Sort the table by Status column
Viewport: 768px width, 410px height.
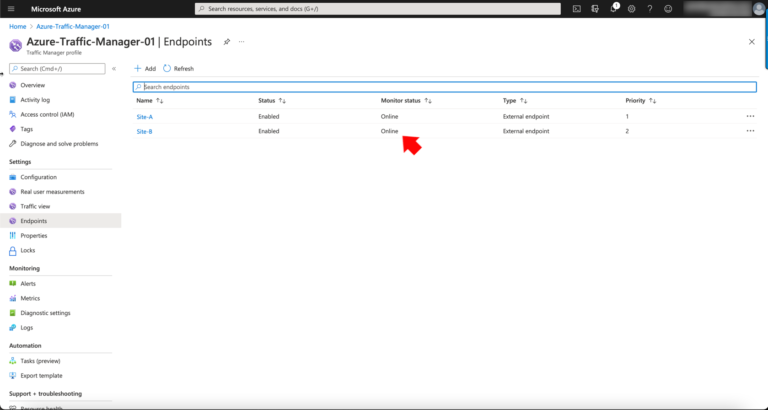pyautogui.click(x=272, y=100)
